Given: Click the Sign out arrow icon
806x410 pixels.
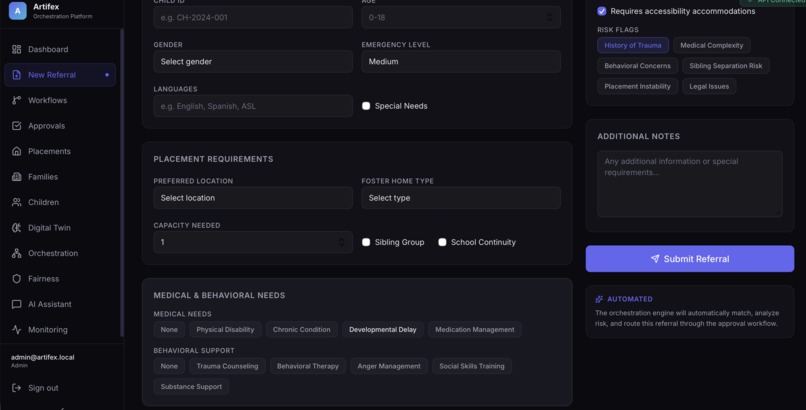Looking at the screenshot, I should (x=16, y=388).
